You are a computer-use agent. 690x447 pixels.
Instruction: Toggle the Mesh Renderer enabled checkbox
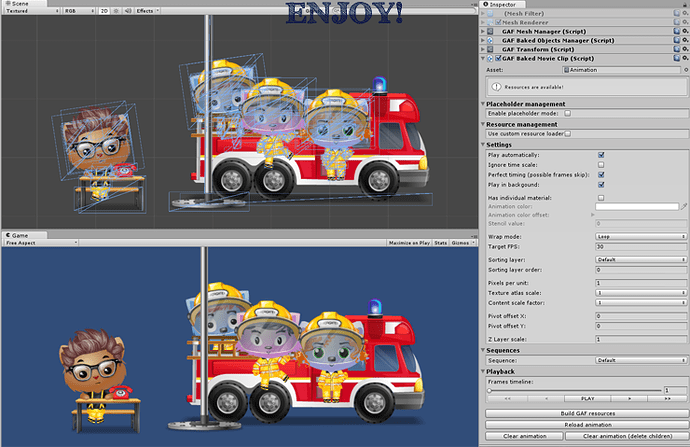498,22
